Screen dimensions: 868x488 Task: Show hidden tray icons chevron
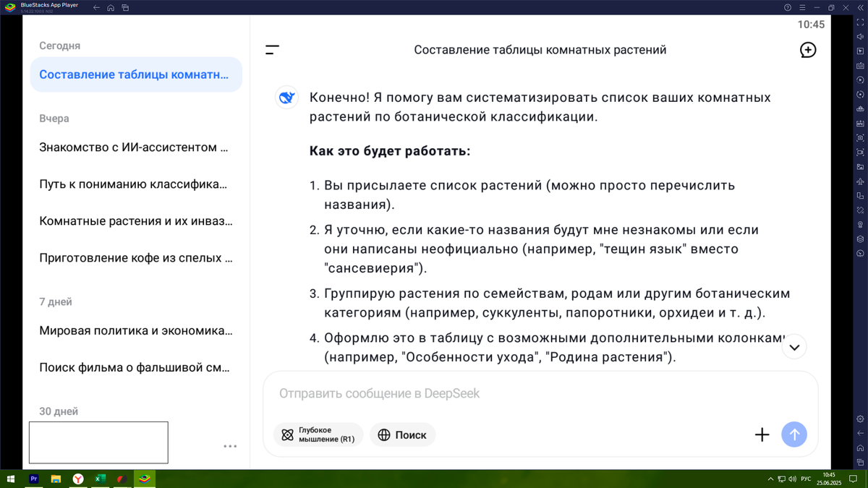(x=771, y=479)
